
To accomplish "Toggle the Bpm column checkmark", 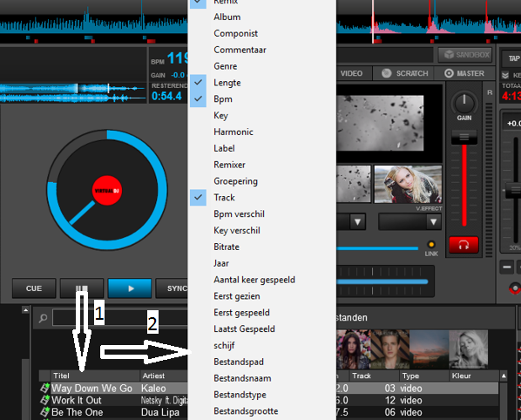I will point(198,99).
